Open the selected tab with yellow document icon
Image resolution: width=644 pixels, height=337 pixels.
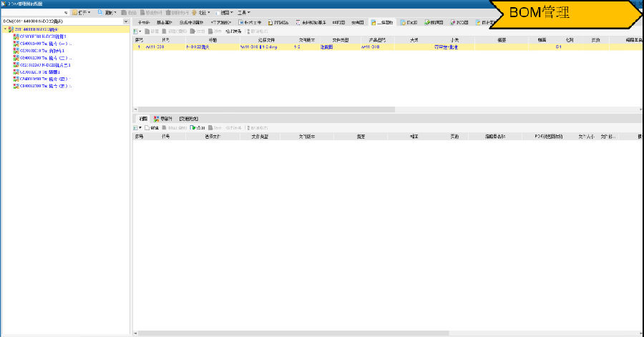382,23
